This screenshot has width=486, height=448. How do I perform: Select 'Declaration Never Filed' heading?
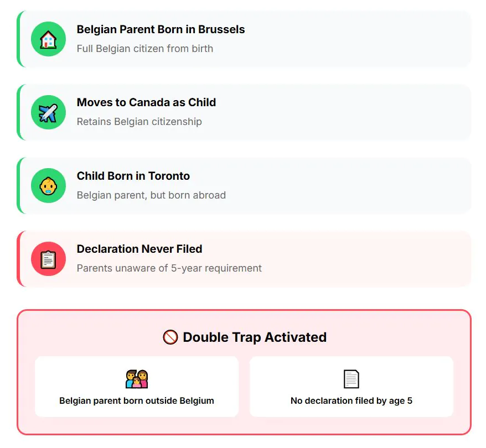139,249
